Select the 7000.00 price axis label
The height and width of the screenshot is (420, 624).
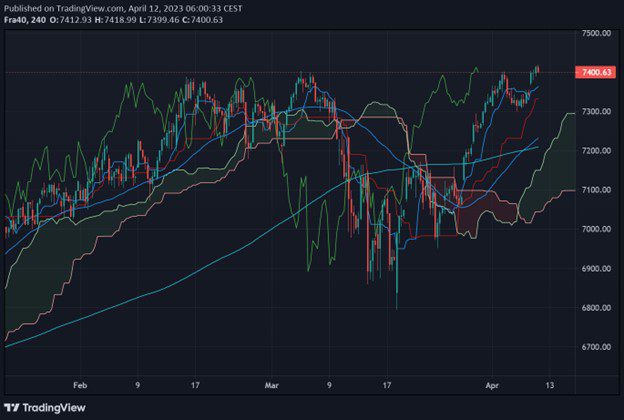click(596, 229)
